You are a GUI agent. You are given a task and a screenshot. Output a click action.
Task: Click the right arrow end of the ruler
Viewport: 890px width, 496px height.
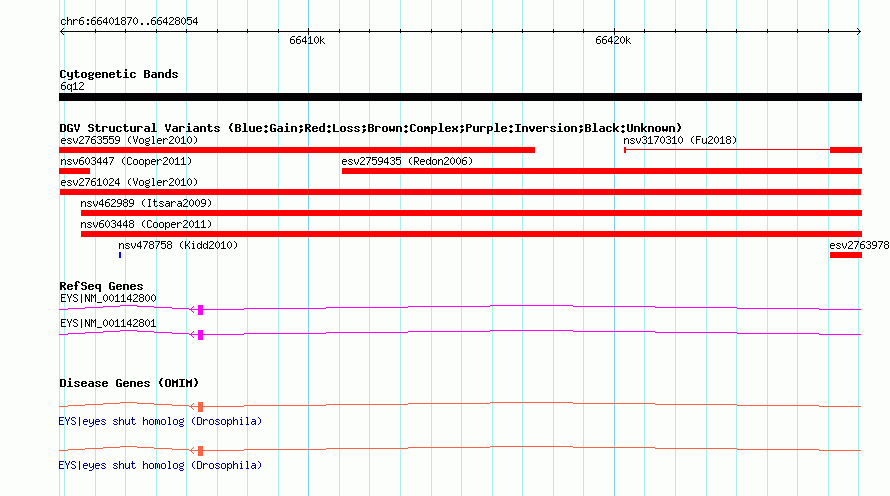859,32
